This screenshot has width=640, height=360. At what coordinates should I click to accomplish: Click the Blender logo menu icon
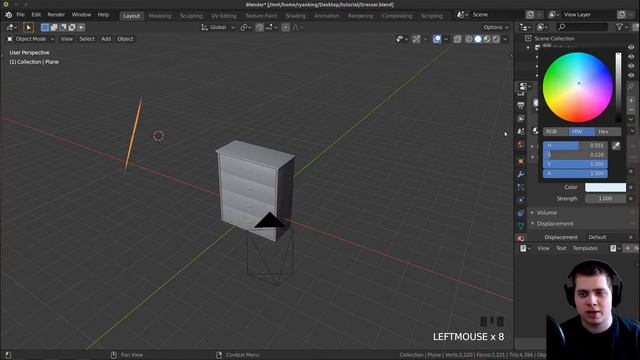pos(8,15)
